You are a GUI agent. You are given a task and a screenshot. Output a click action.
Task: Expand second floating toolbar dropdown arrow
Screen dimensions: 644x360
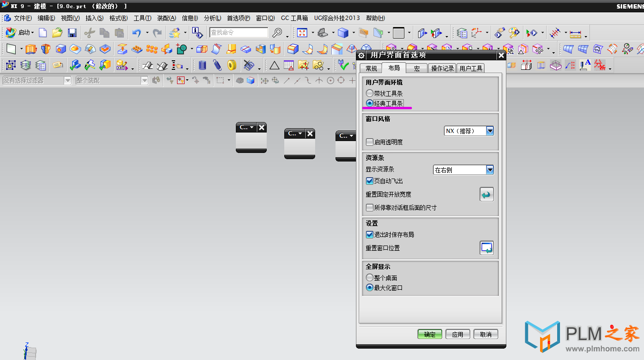300,133
